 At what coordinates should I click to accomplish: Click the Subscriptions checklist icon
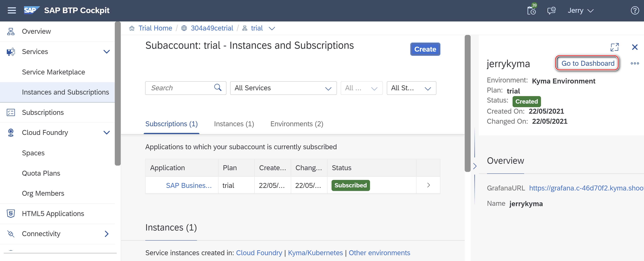coord(11,112)
